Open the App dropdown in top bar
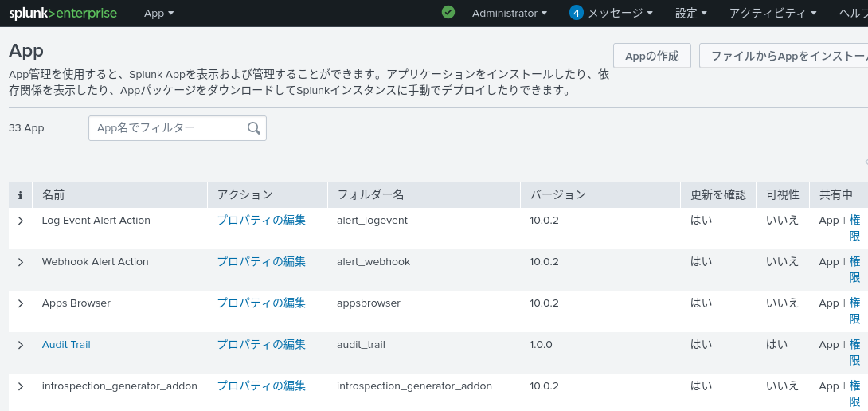The image size is (868, 411). 158,14
